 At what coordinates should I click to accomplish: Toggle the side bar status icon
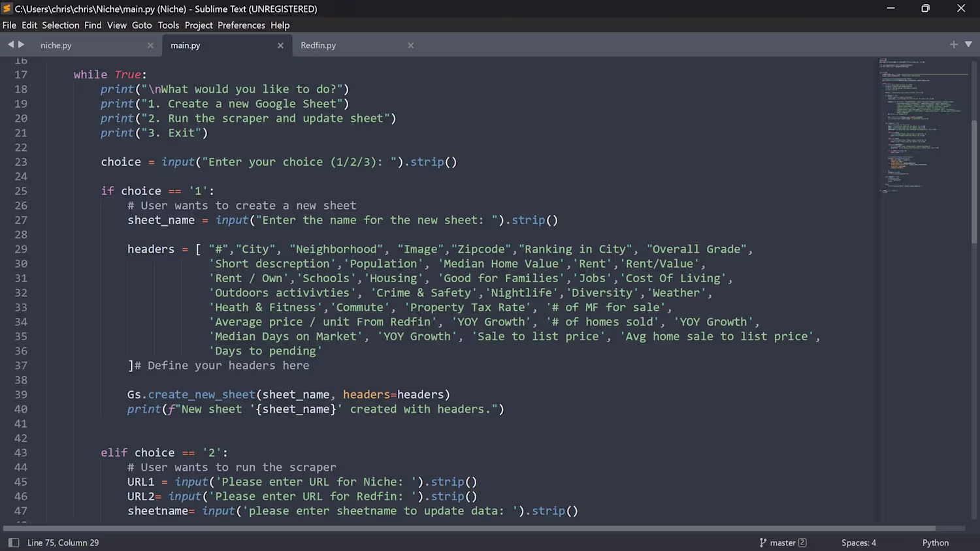(x=14, y=543)
